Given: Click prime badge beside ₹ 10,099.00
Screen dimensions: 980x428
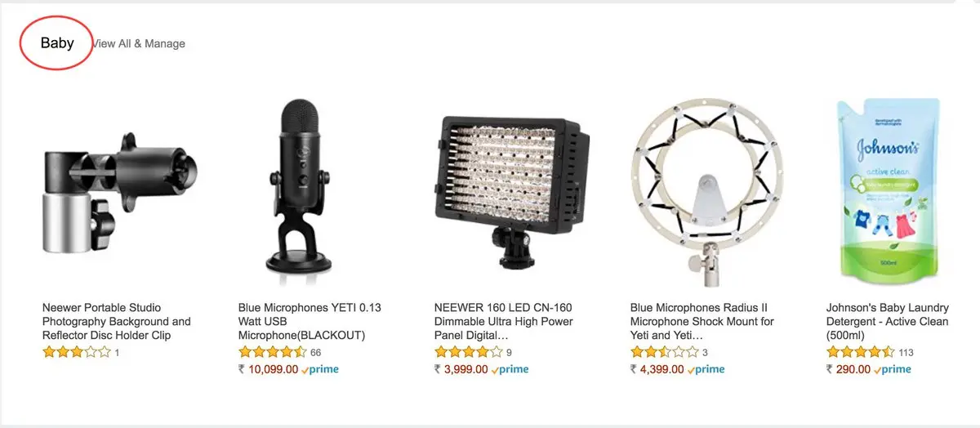Looking at the screenshot, I should (x=320, y=369).
